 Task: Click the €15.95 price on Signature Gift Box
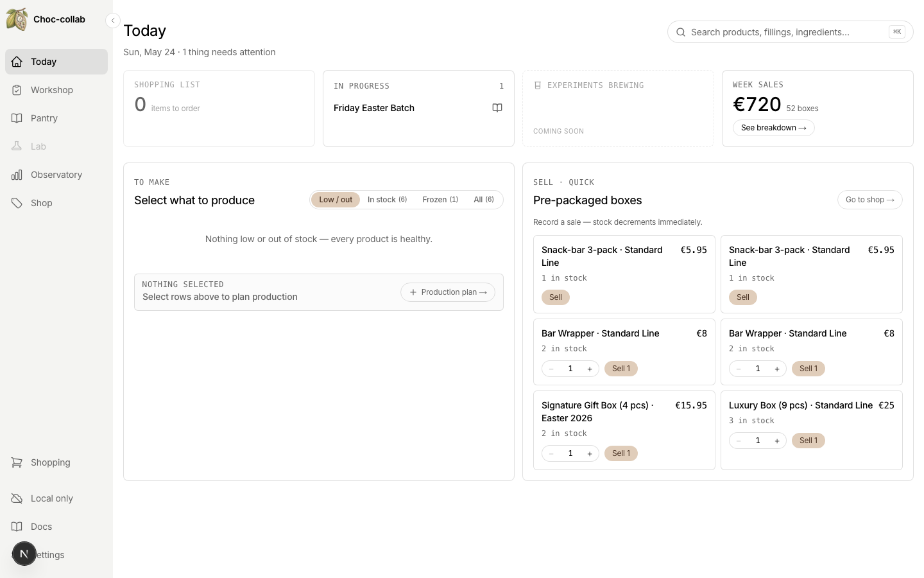pyautogui.click(x=691, y=405)
